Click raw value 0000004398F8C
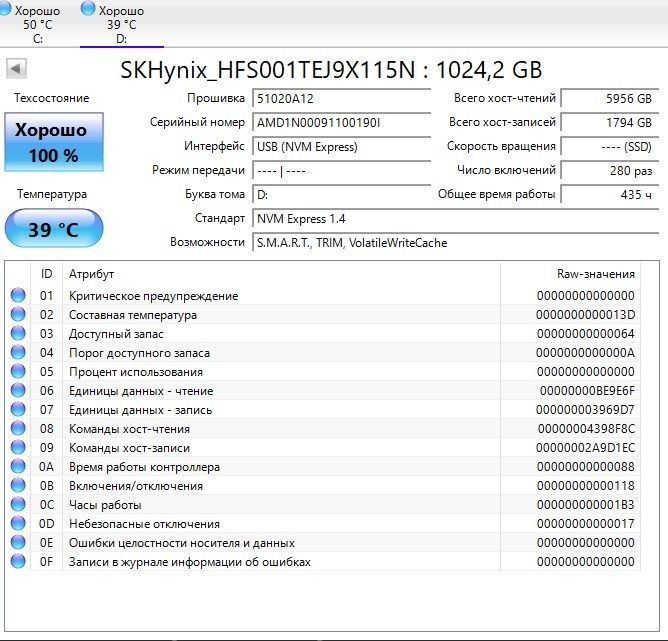This screenshot has height=641, width=668. coord(586,429)
